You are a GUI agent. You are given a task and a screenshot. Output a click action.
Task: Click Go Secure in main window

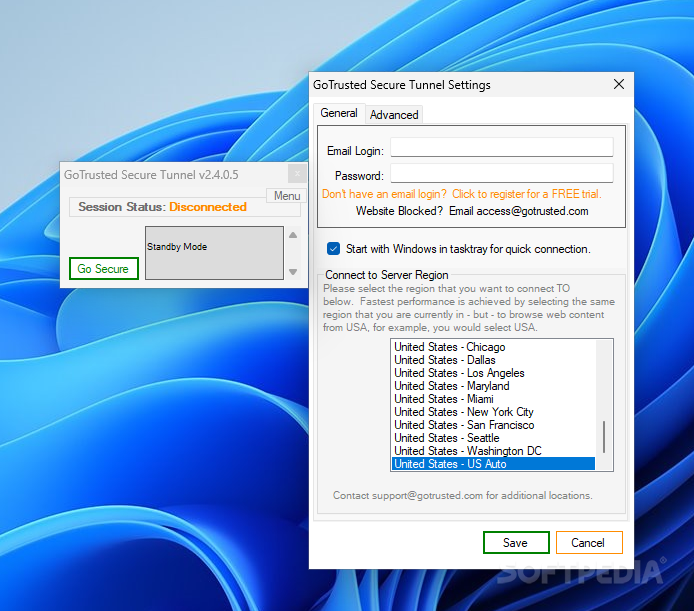tap(104, 268)
